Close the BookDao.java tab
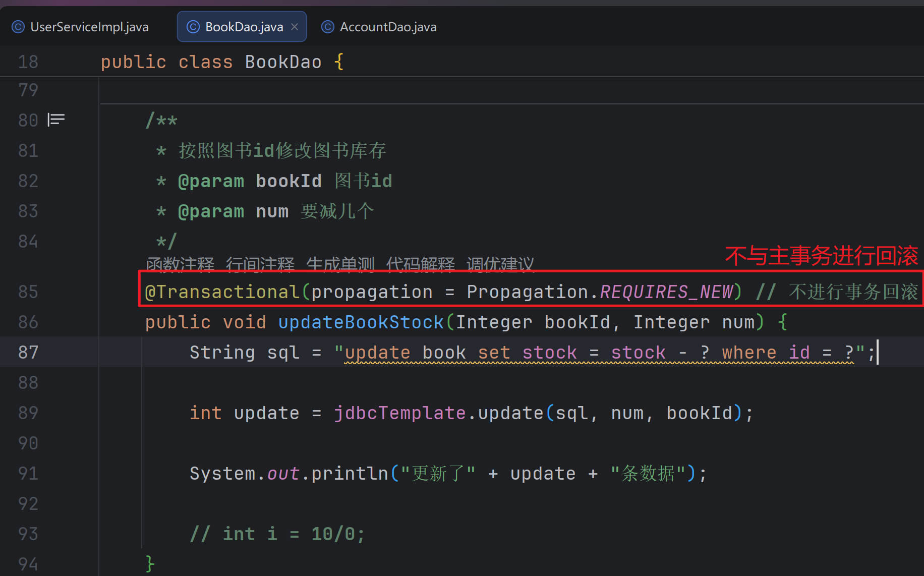 [295, 27]
